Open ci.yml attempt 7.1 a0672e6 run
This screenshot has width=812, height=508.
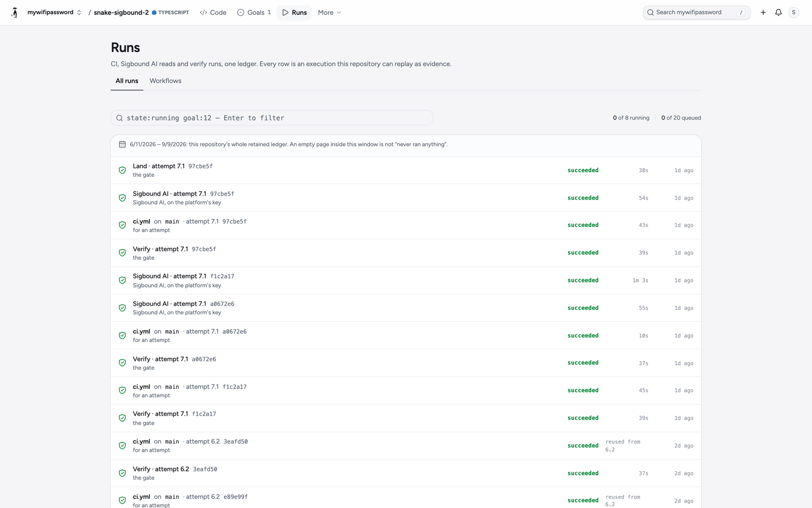[x=406, y=335]
